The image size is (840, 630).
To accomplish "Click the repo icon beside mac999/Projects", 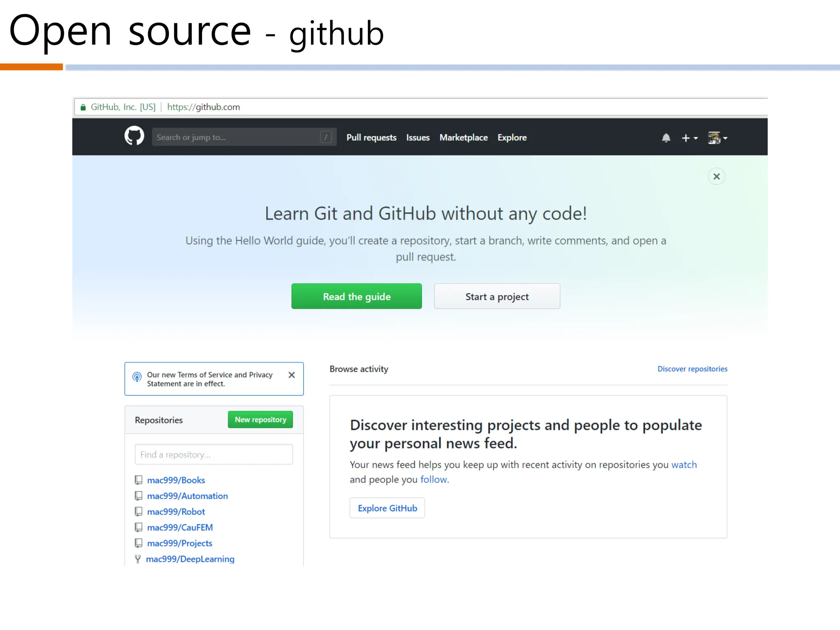I will click(139, 543).
